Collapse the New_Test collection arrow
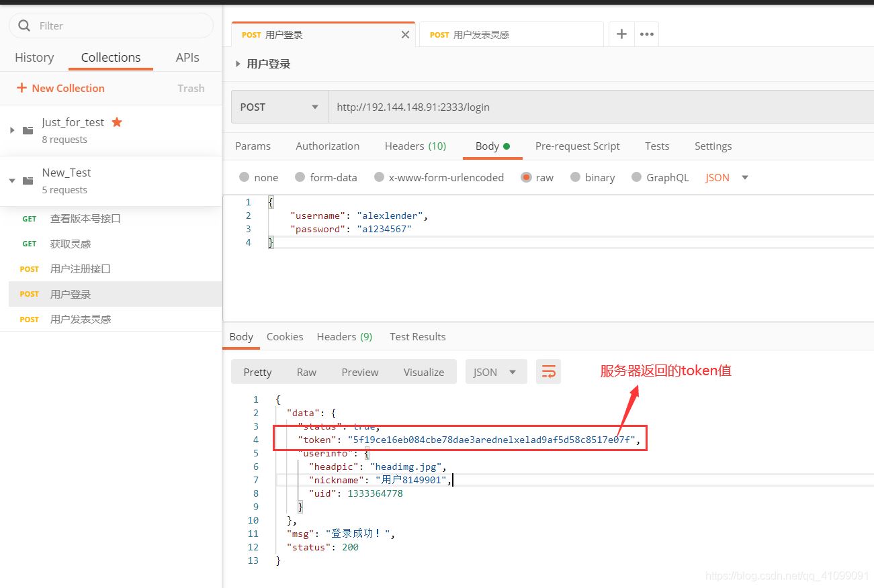The image size is (874, 588). 12,181
